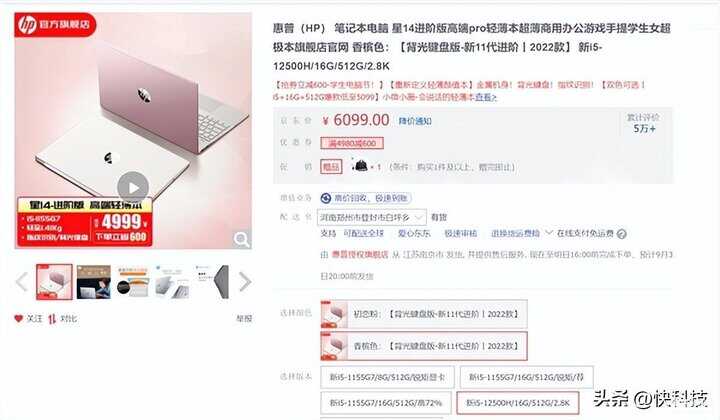The image size is (720, 420).
Task: Select the 初恋粉 color option
Action: [424, 314]
